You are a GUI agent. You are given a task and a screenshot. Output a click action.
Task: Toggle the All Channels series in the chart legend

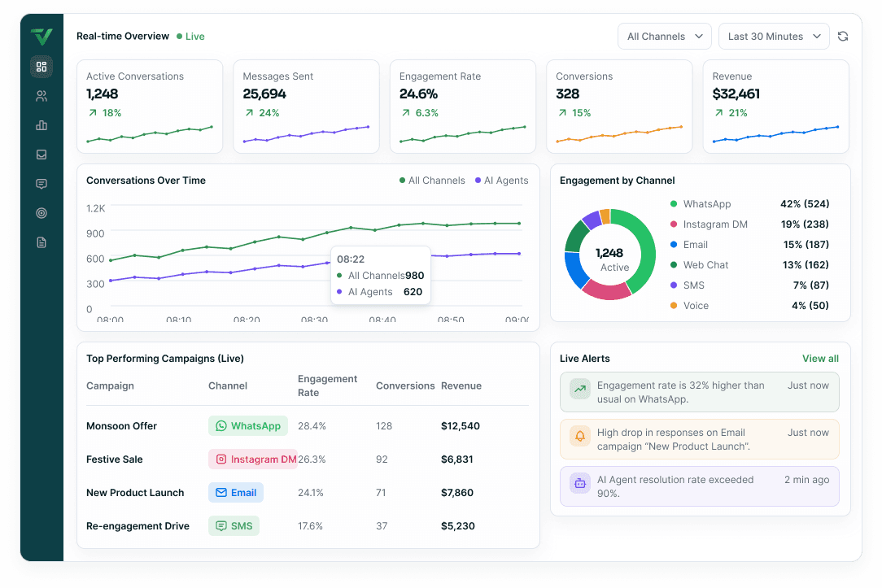point(432,181)
